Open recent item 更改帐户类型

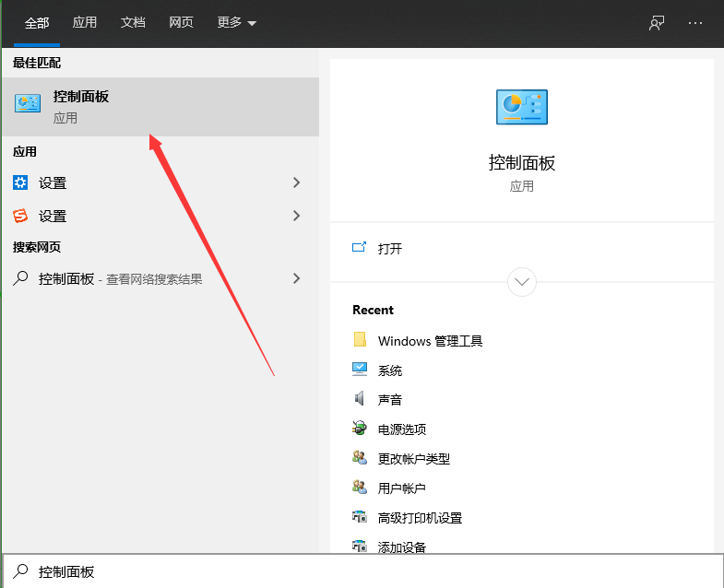coord(414,459)
